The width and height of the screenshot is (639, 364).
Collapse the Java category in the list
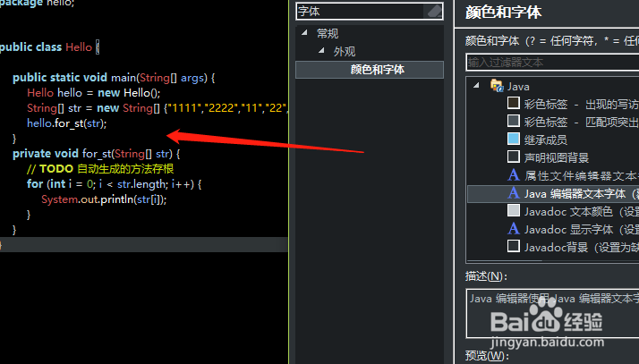476,86
